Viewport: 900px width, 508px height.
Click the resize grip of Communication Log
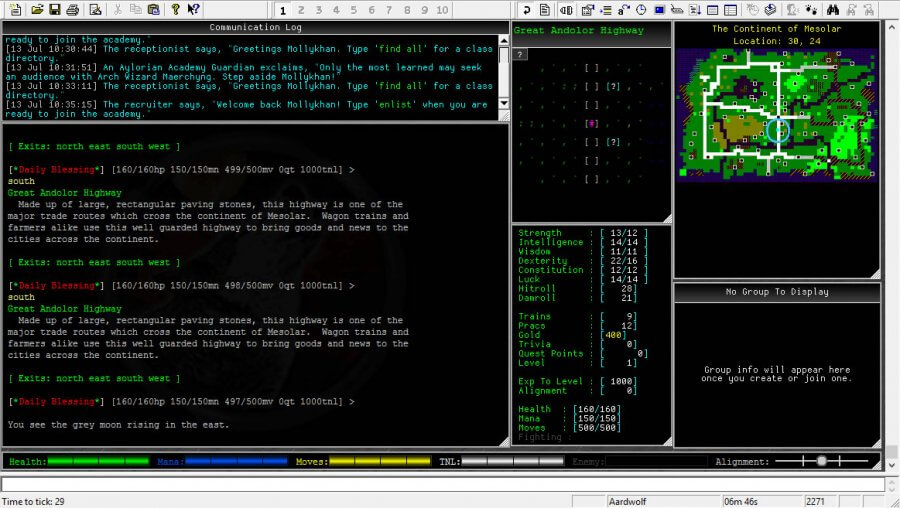click(503, 115)
